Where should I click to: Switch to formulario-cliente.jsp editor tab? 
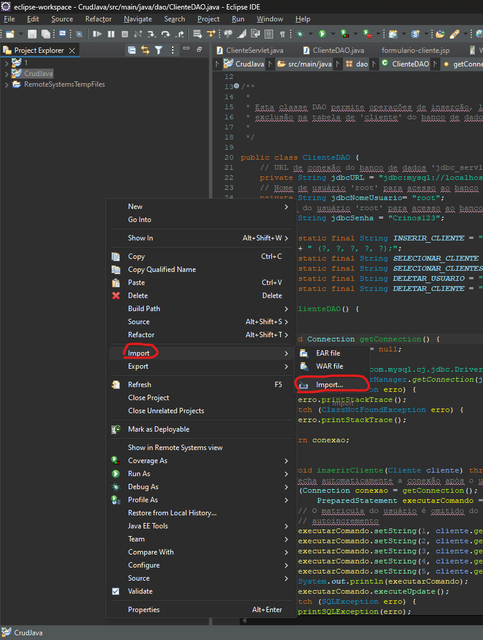coord(415,51)
